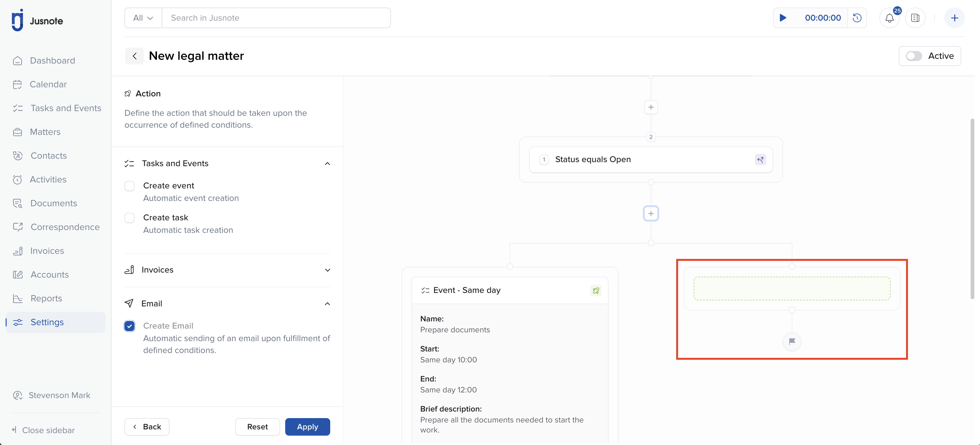Click the 00:00:00 timer display
Screen dimensions: 980x445
point(822,18)
